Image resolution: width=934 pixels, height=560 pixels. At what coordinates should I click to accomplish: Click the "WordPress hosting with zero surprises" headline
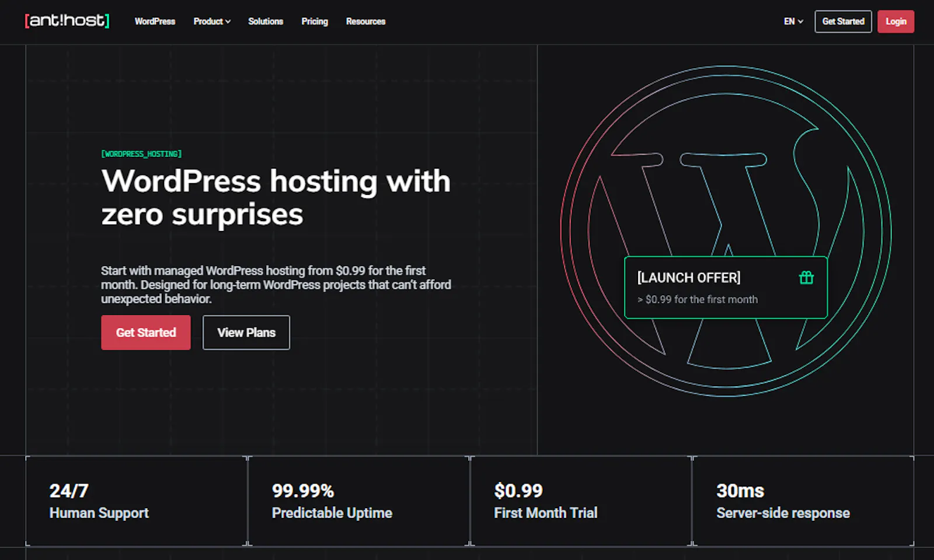[276, 197]
